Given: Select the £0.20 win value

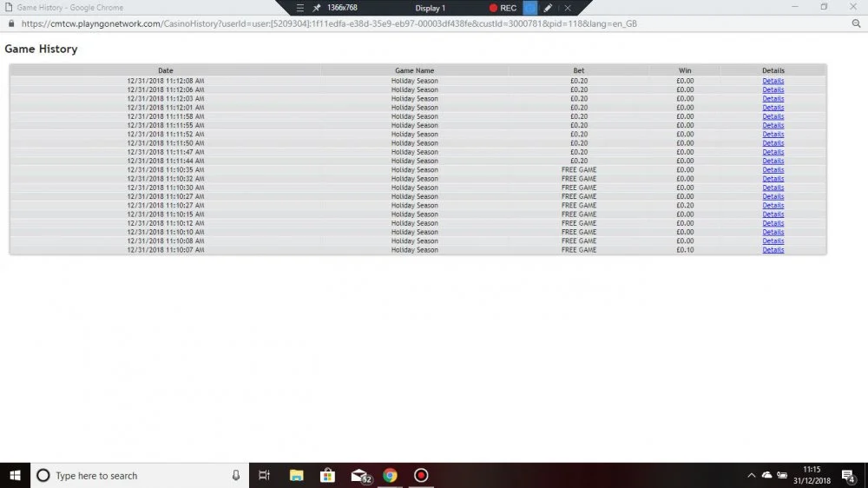Looking at the screenshot, I should (x=685, y=206).
